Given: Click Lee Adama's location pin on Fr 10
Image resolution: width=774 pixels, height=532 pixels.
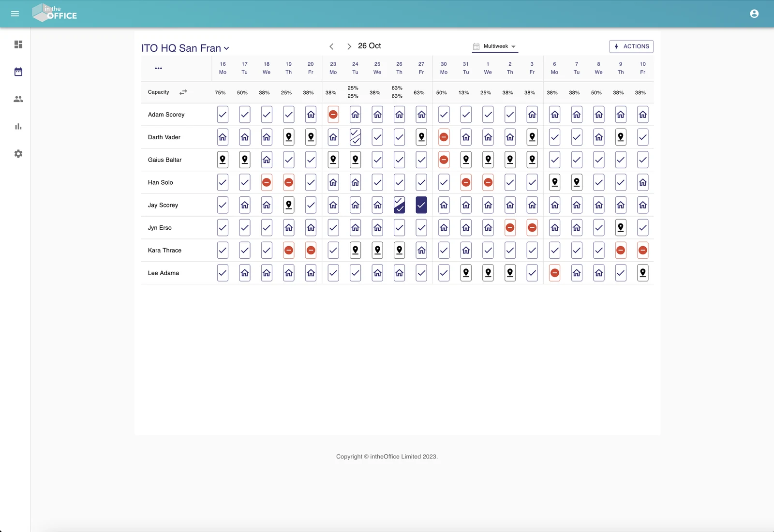Looking at the screenshot, I should [643, 273].
